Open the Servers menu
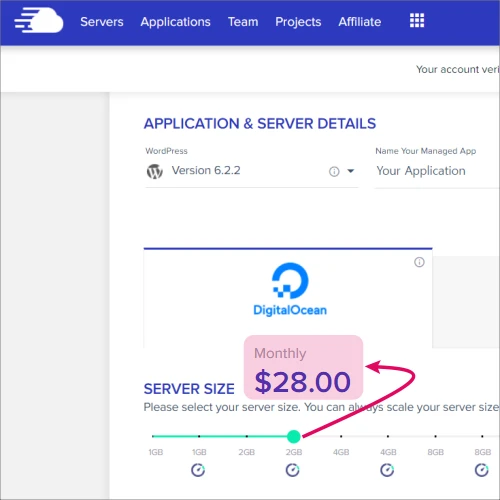This screenshot has width=500, height=500. click(x=102, y=22)
